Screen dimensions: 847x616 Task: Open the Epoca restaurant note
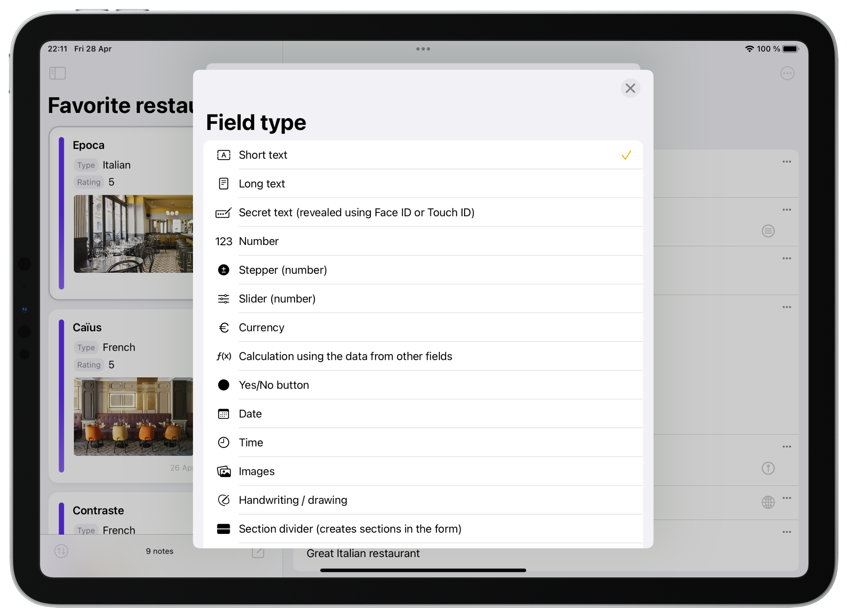point(121,213)
